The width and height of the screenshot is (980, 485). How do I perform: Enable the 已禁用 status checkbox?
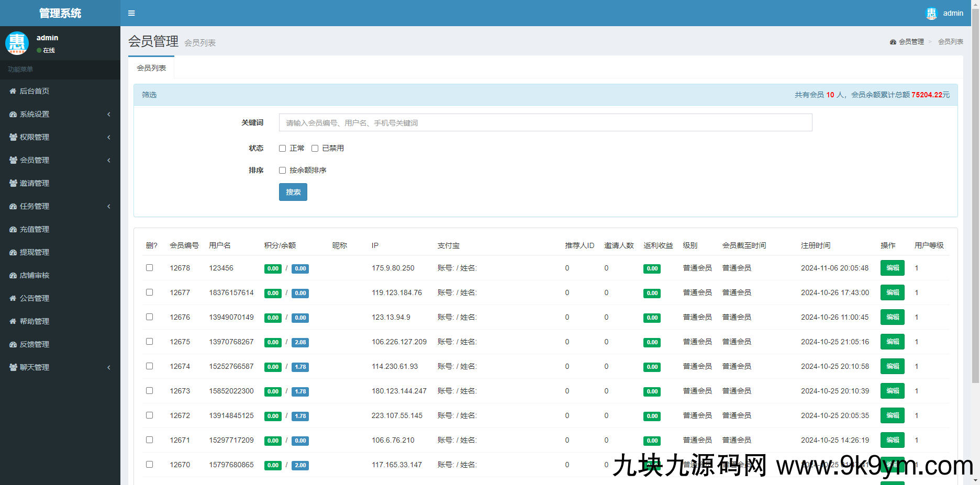tap(315, 149)
